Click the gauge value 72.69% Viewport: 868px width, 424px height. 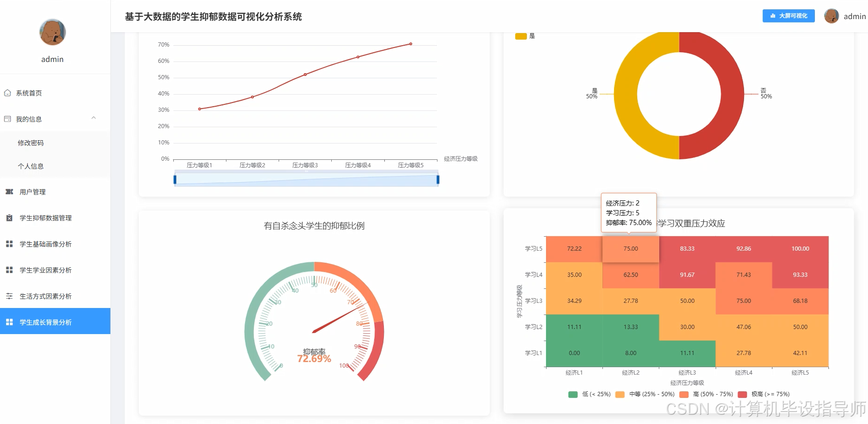pyautogui.click(x=314, y=359)
